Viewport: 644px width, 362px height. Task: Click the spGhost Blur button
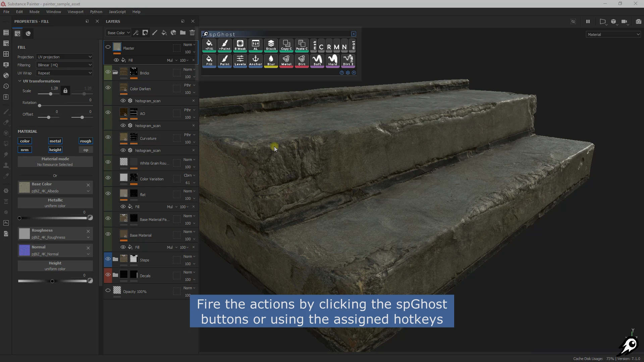point(271,60)
